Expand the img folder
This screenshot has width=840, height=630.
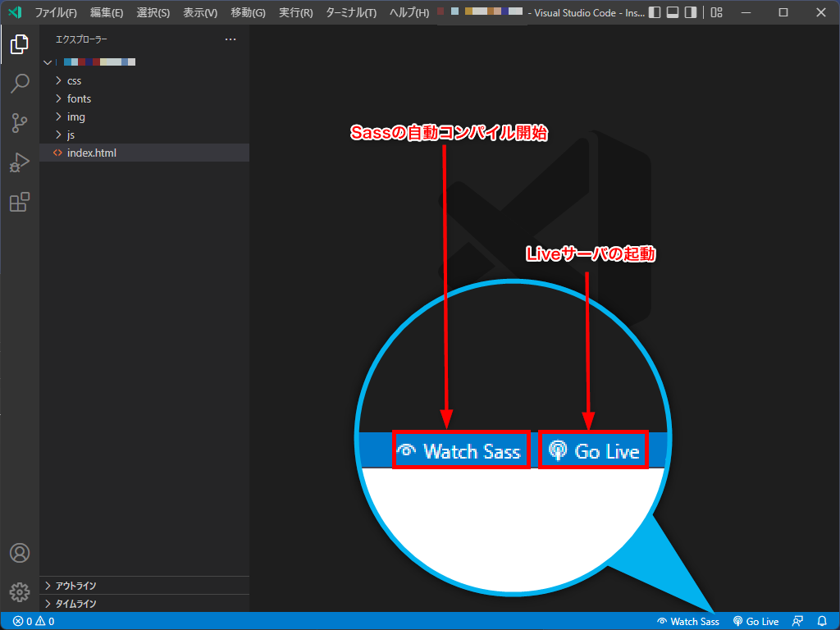144,116
